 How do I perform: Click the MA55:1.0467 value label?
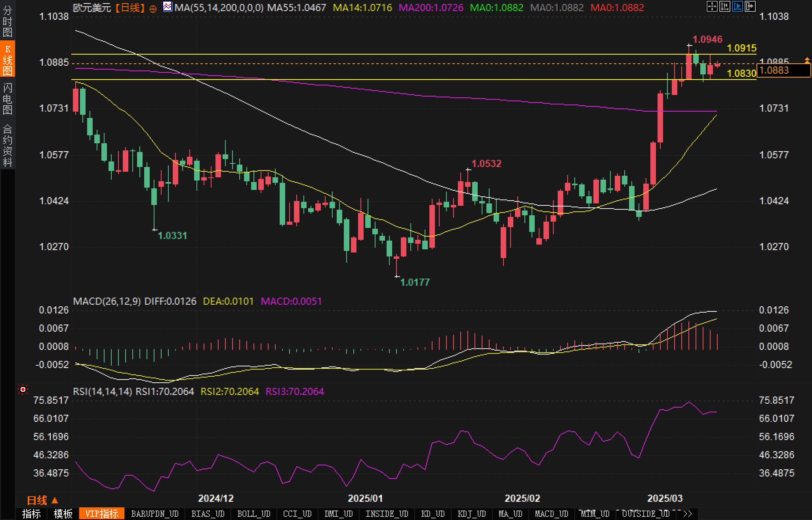point(297,8)
